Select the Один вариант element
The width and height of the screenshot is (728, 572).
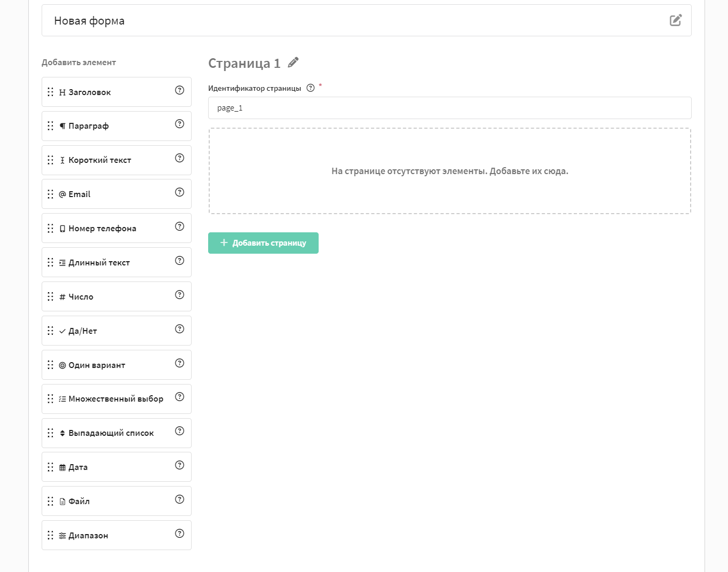pyautogui.click(x=116, y=365)
